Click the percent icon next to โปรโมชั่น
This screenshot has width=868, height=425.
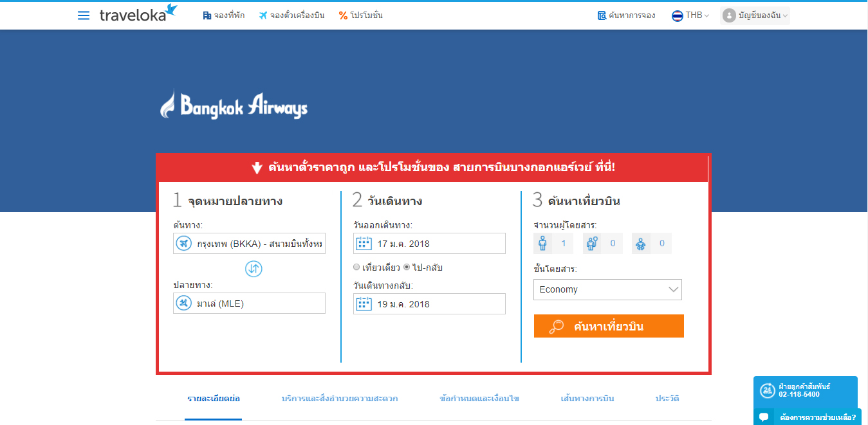(343, 15)
